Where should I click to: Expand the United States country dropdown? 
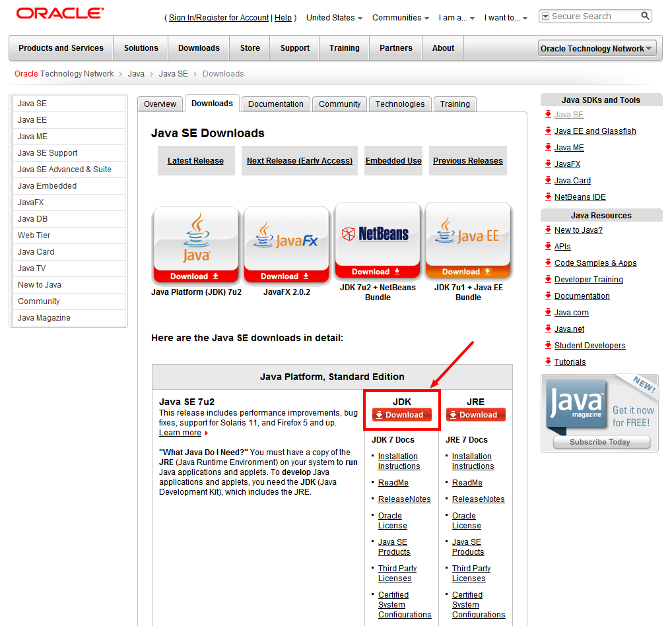tap(334, 18)
